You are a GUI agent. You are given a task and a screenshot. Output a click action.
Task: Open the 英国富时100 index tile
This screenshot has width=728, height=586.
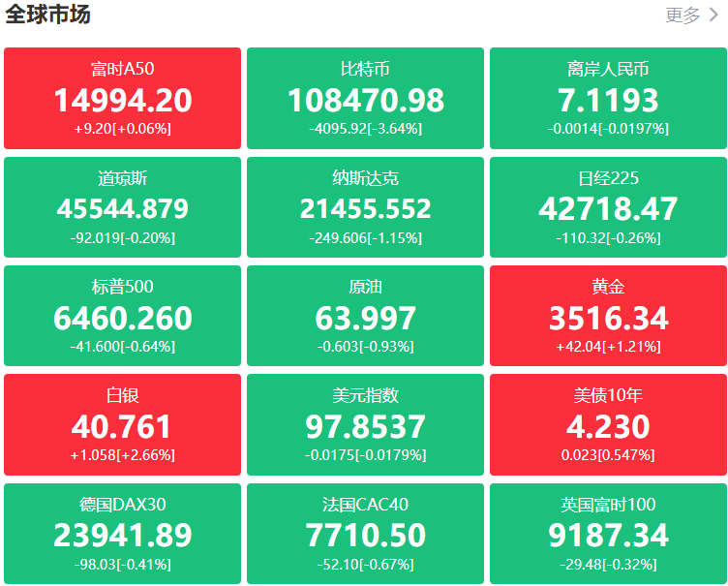click(608, 533)
